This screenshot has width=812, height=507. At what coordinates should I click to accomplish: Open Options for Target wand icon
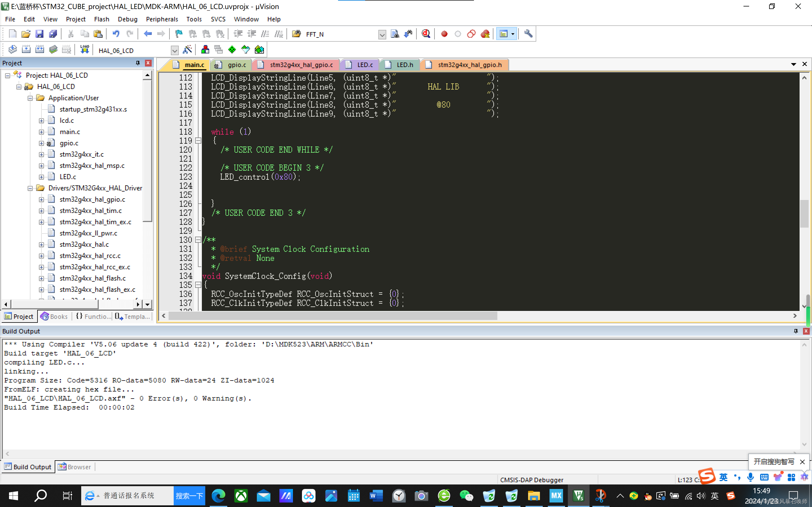click(187, 50)
